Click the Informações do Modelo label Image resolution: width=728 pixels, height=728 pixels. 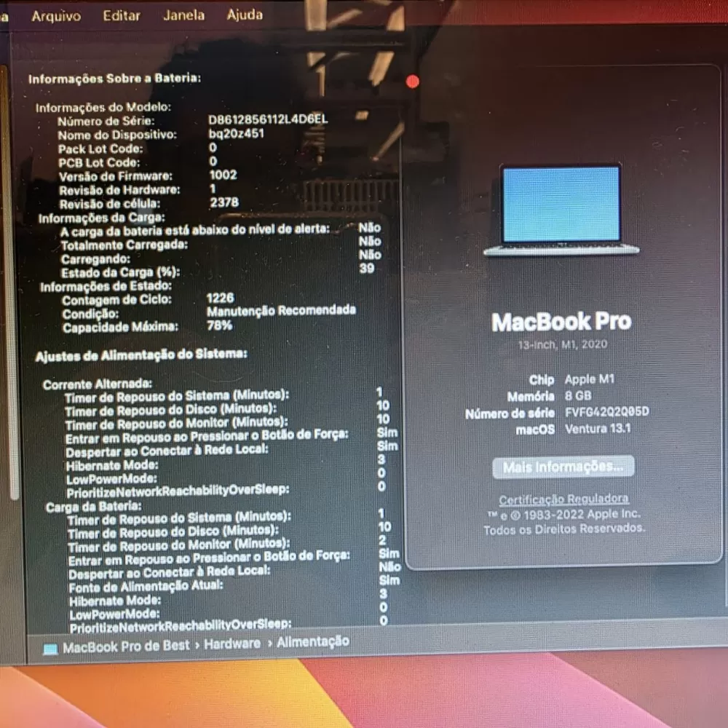pos(103,107)
